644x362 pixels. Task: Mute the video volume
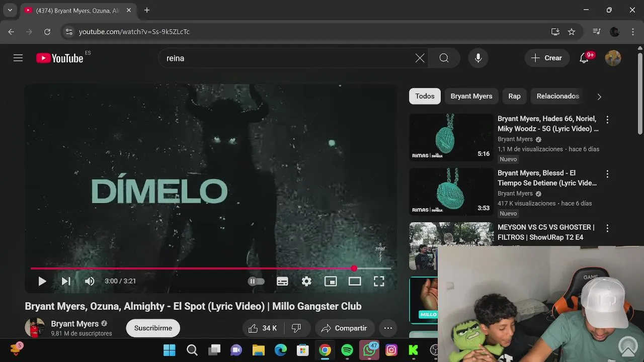pyautogui.click(x=90, y=281)
